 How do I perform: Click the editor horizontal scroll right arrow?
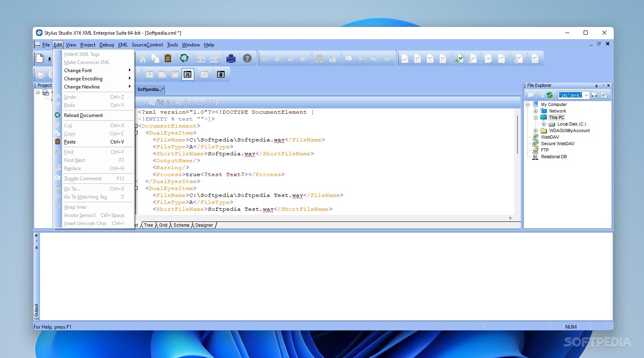(x=511, y=218)
